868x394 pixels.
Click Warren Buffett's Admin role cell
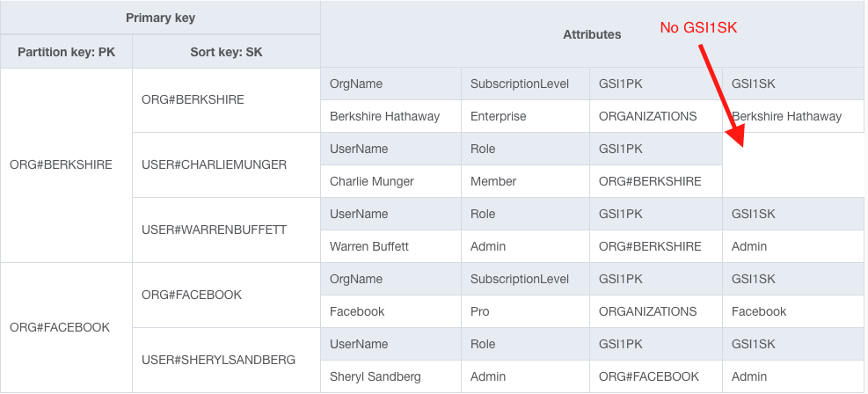point(488,246)
